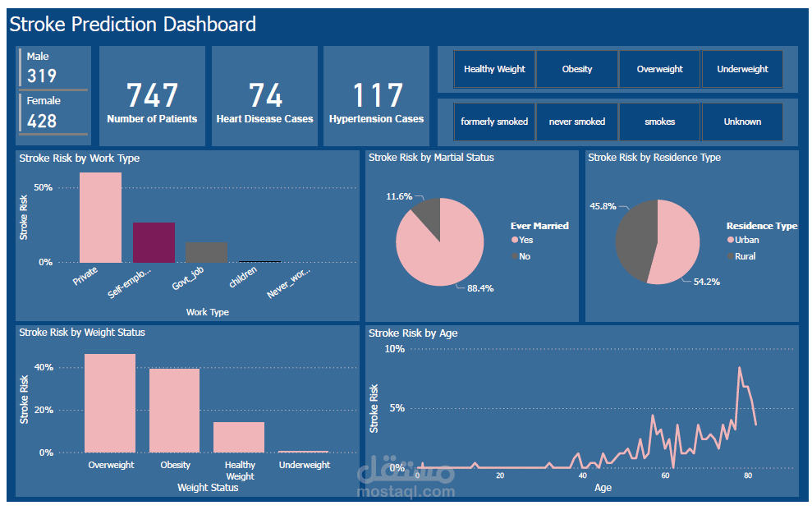Viewport: 812px width, 510px height.
Task: Click the Govt_job axis label
Action: tap(187, 278)
